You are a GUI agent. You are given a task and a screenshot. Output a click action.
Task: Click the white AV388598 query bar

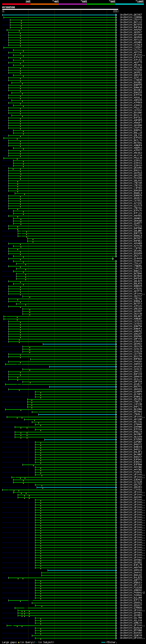pos(60,9)
